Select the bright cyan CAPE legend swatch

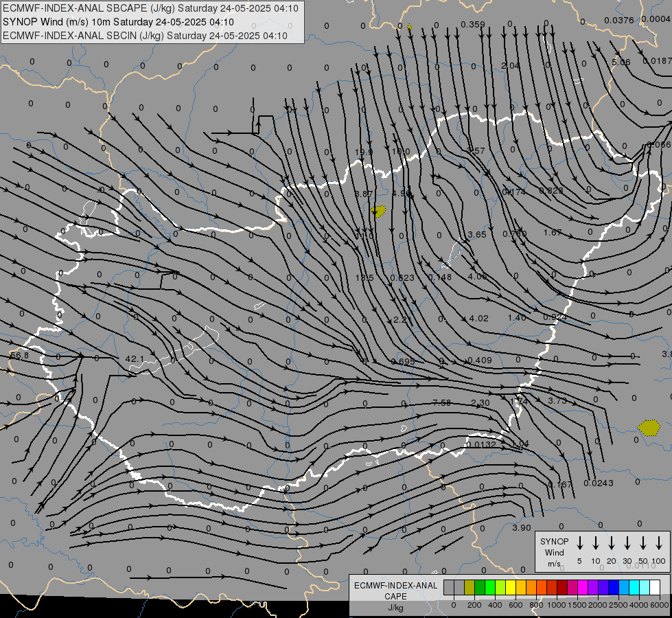tap(634, 588)
